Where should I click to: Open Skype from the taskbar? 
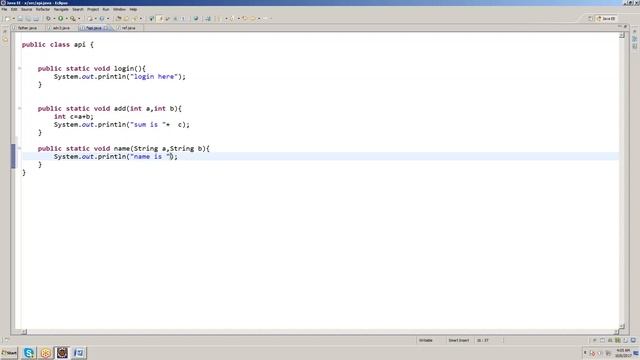coord(29,353)
